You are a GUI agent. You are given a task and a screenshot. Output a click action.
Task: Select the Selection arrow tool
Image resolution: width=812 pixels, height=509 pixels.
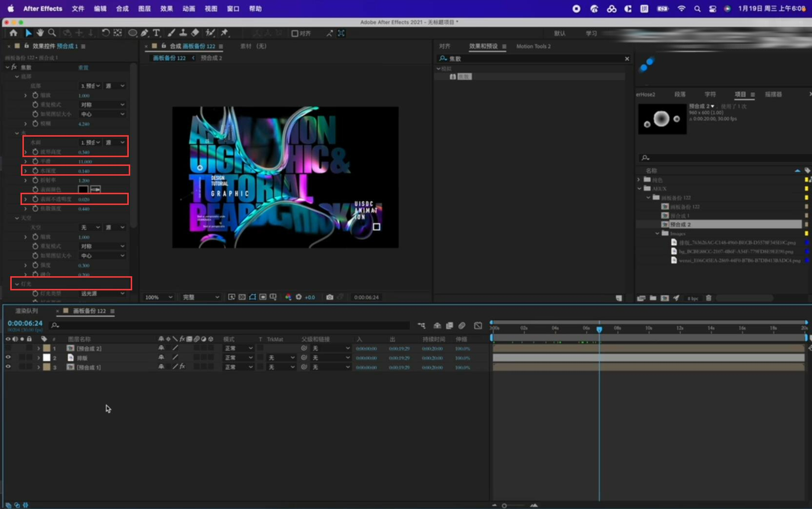(28, 33)
